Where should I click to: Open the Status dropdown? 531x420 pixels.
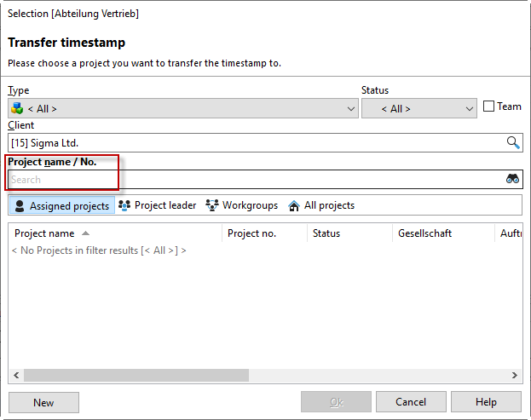pos(470,109)
